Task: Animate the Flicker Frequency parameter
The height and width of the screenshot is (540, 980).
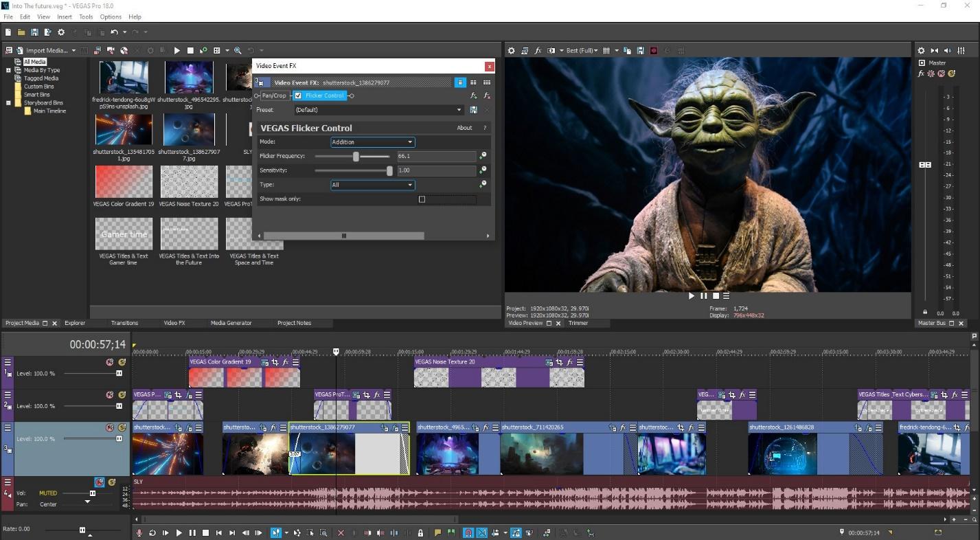Action: click(x=483, y=156)
